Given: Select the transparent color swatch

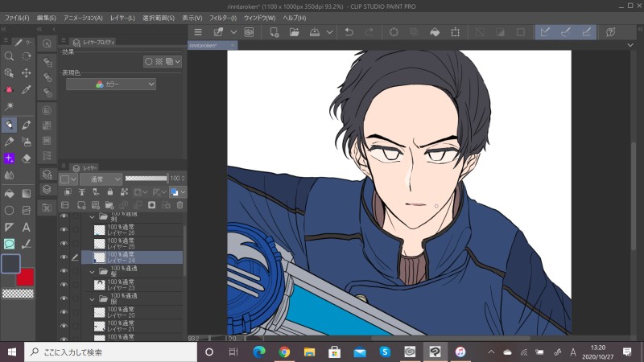Looking at the screenshot, I should point(18,294).
